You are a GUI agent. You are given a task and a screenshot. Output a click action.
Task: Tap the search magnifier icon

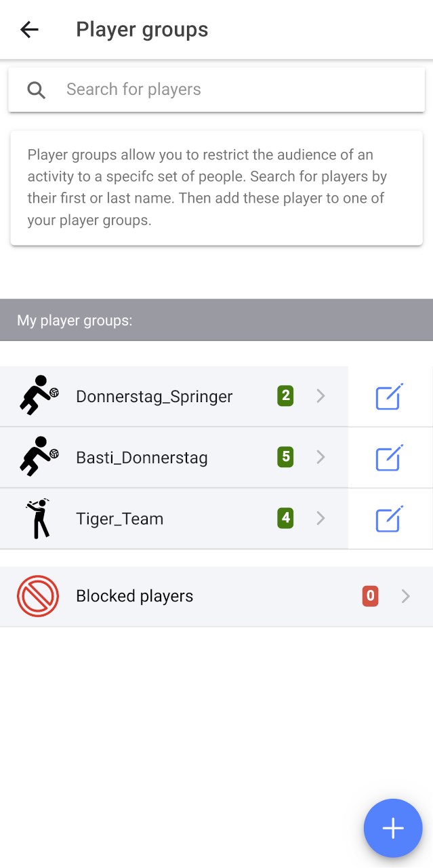[x=36, y=90]
